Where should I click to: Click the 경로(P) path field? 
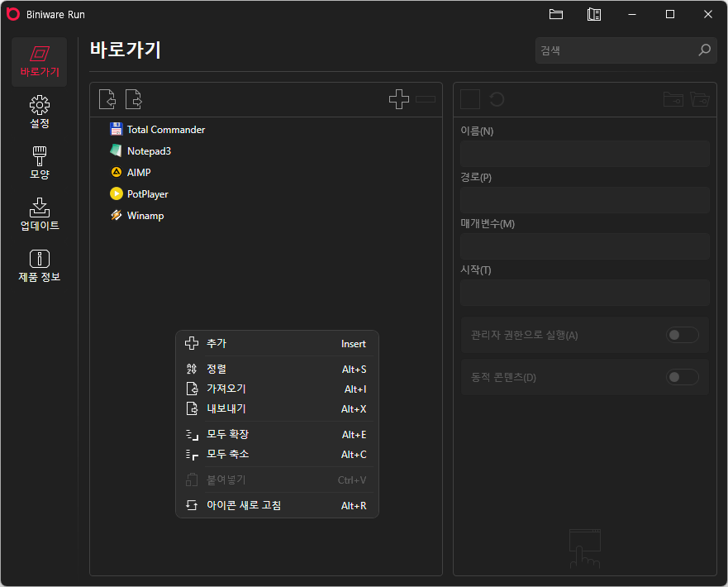tap(584, 200)
